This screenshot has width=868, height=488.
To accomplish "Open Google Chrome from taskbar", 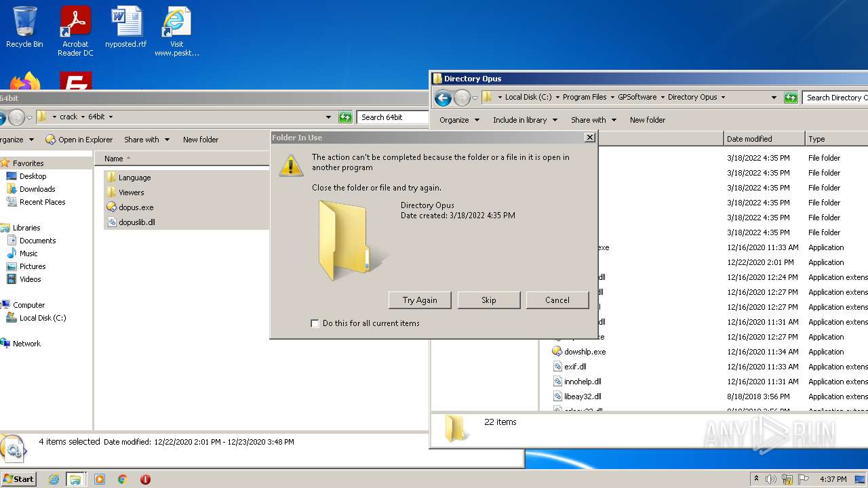I will (x=122, y=479).
